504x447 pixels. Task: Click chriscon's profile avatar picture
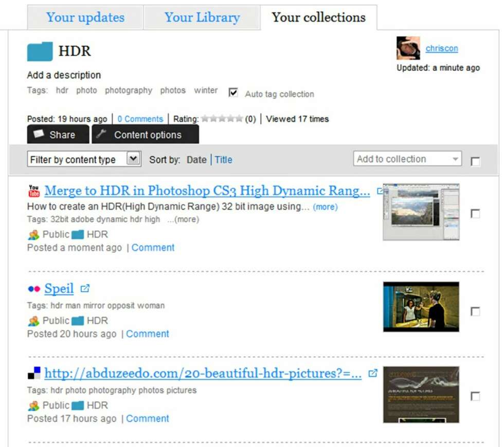click(x=408, y=48)
